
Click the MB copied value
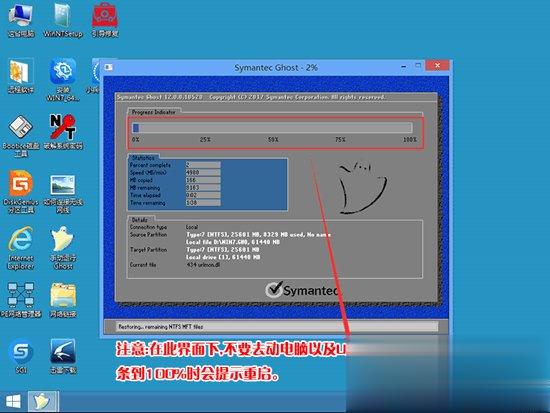click(x=203, y=180)
